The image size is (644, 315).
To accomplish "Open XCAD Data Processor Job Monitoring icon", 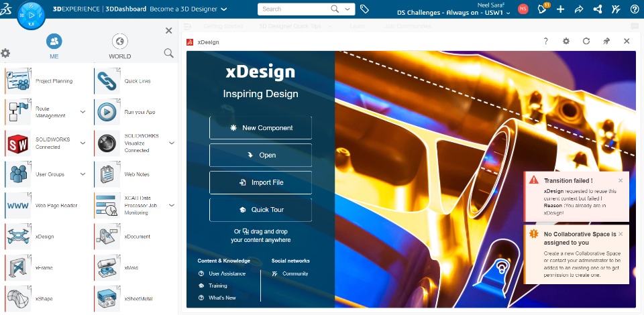I will point(107,206).
